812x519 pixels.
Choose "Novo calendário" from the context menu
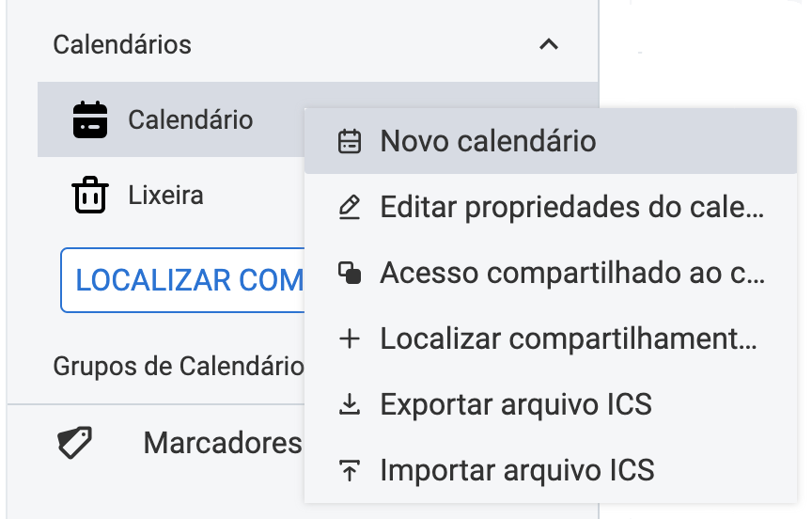pyautogui.click(x=488, y=141)
